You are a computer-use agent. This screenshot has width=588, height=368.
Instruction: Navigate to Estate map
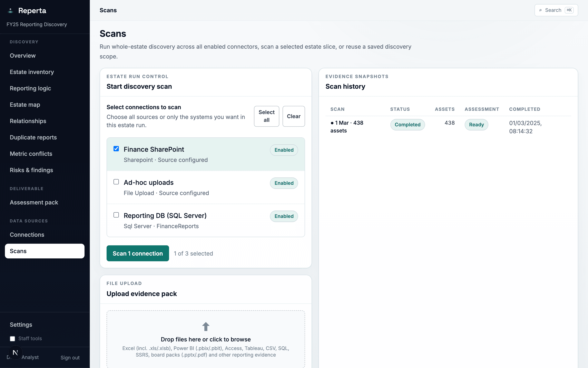point(45,105)
